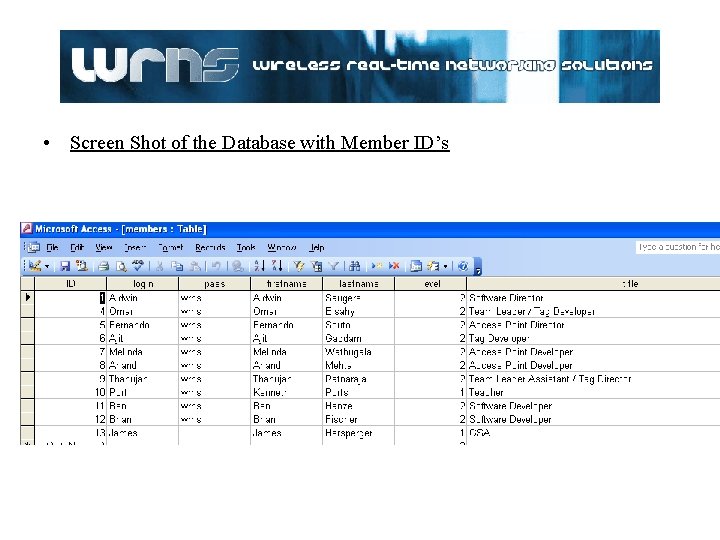Image resolution: width=720 pixels, height=540 pixels.
Task: Click the Access key icon in title bar
Action: pyautogui.click(x=27, y=229)
